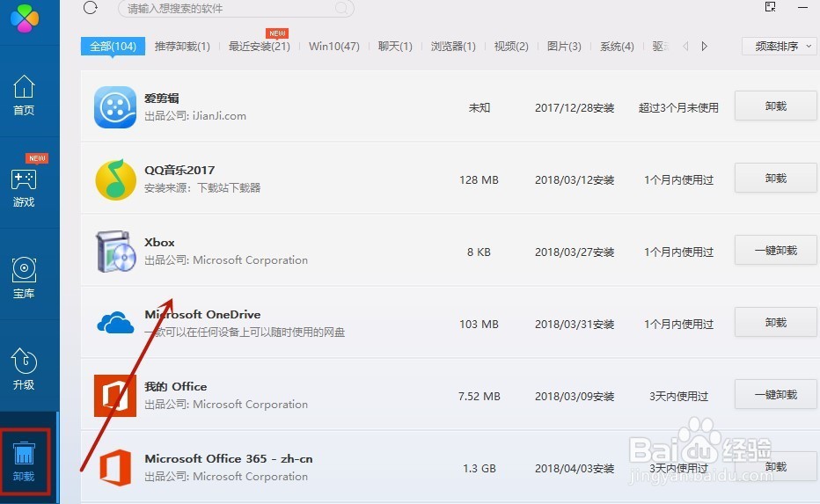Click the magnifier icon in search box
This screenshot has height=504, width=820.
click(341, 9)
